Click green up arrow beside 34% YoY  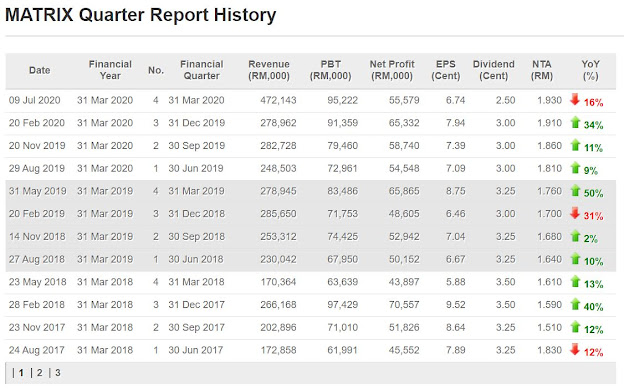tap(575, 122)
